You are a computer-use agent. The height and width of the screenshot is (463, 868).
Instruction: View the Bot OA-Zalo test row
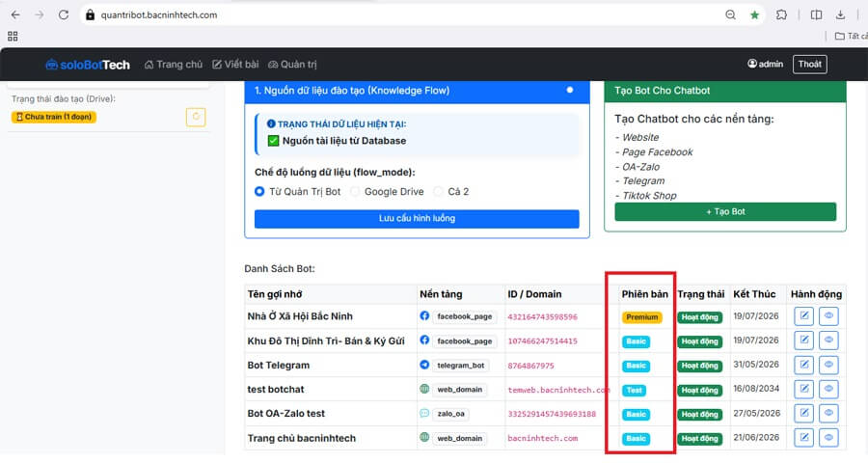828,413
